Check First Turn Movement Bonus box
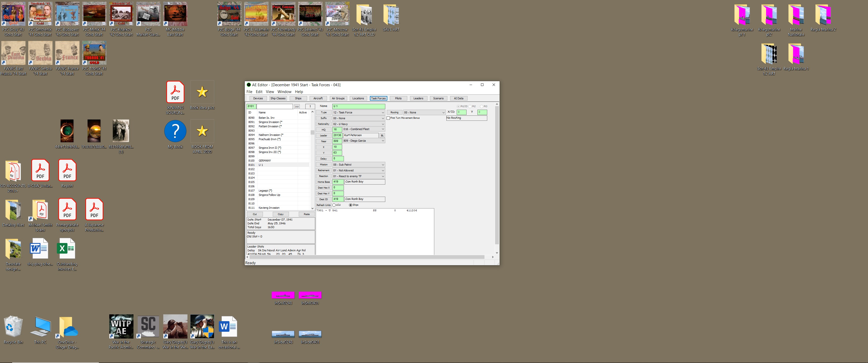Image resolution: width=868 pixels, height=363 pixels. click(388, 118)
